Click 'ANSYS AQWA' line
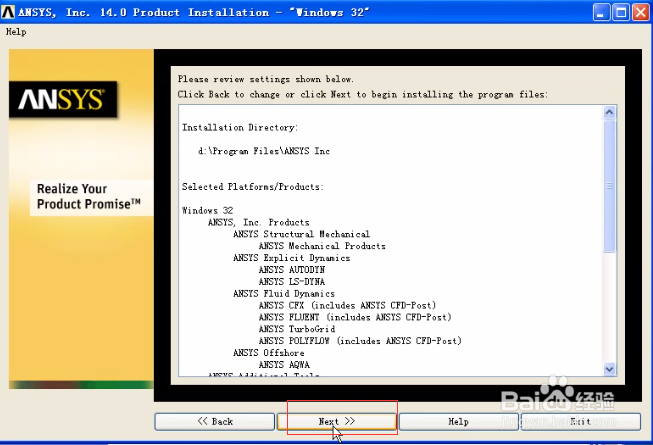 [284, 365]
